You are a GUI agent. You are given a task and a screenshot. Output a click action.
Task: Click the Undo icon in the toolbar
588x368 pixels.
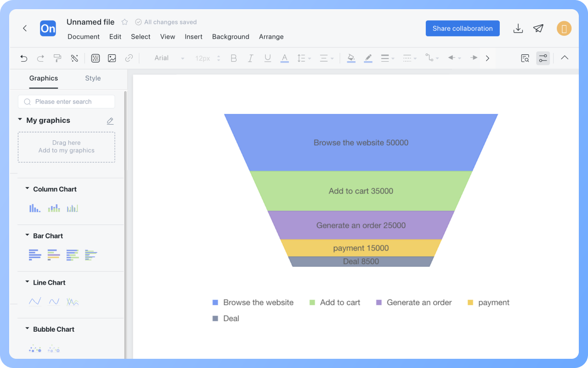23,58
